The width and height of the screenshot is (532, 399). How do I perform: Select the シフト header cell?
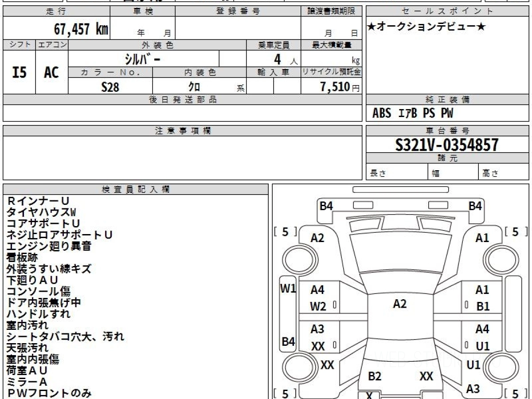(x=20, y=45)
